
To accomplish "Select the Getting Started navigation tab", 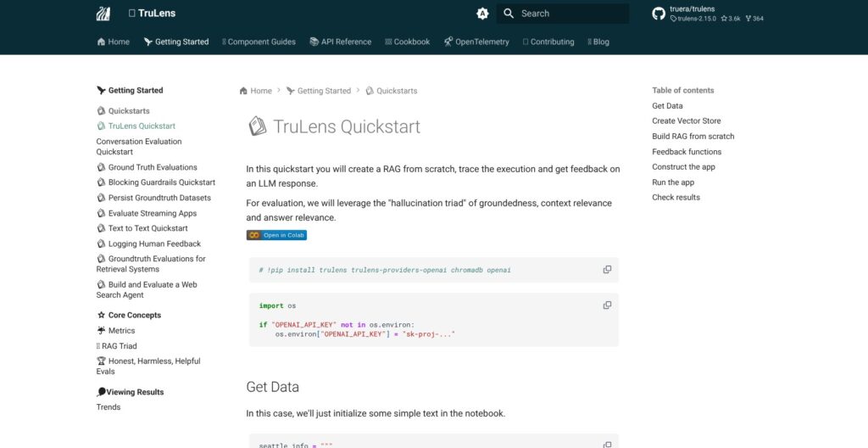I will pyautogui.click(x=176, y=42).
